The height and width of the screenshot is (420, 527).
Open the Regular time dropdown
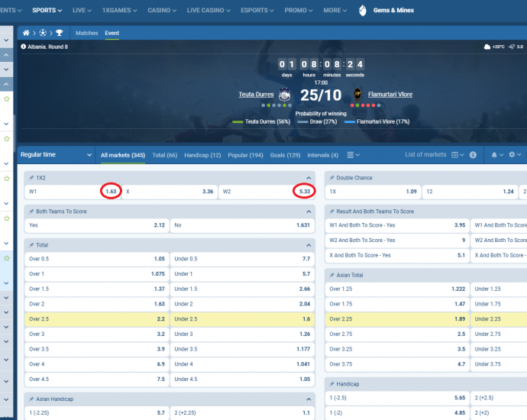(x=56, y=154)
